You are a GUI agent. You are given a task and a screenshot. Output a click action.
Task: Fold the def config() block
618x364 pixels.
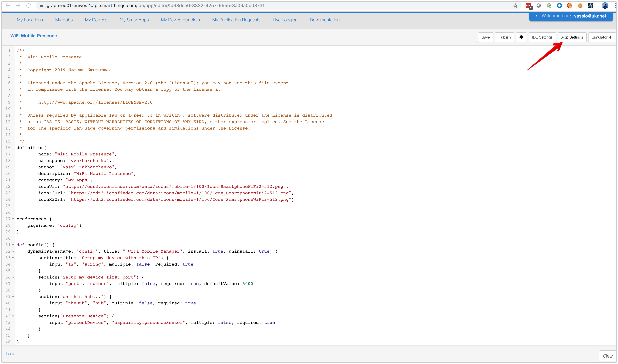point(13,245)
